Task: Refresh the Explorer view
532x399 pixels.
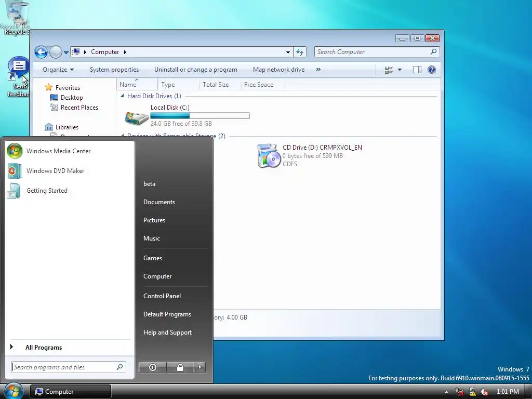Action: (x=300, y=52)
